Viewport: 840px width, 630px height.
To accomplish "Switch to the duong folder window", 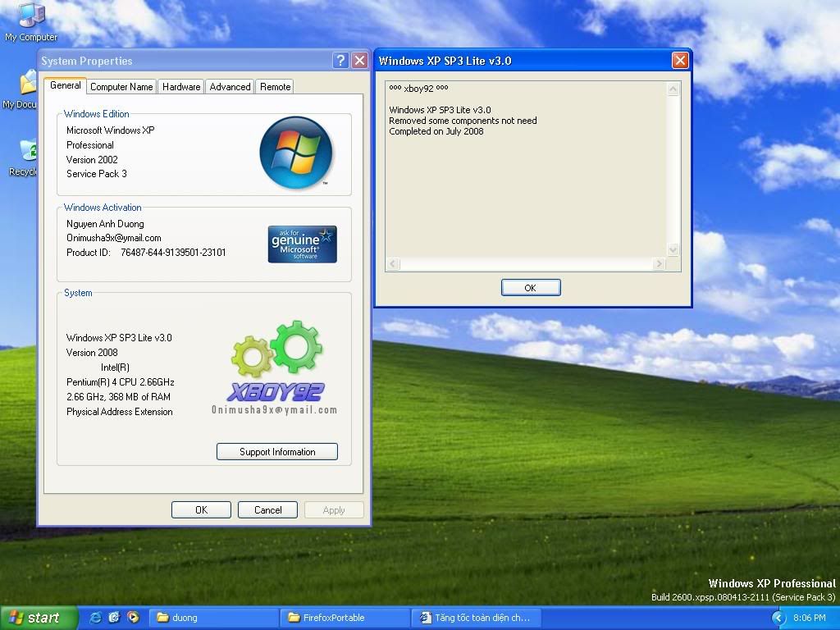I will click(213, 618).
